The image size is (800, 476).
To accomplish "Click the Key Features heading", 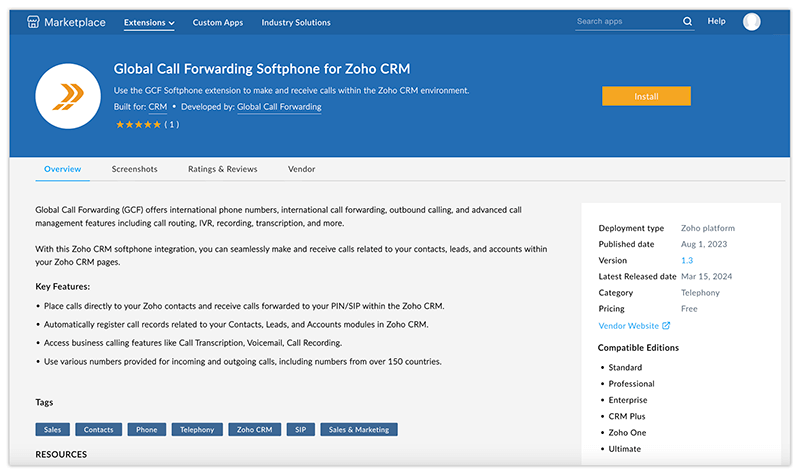I will [63, 286].
